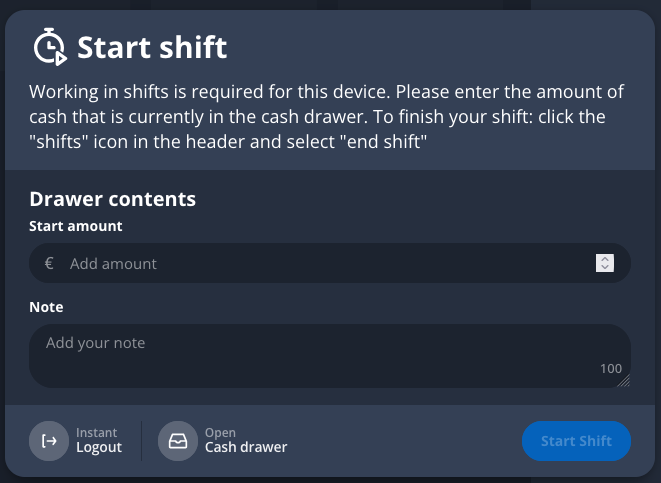This screenshot has height=483, width=661.
Task: Click the Instant Logout text label
Action: pyautogui.click(x=99, y=447)
